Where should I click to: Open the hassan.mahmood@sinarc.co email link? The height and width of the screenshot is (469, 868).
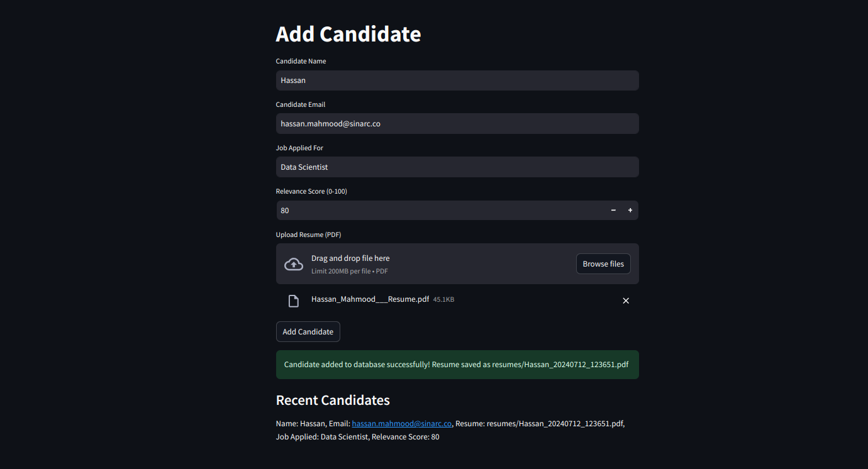coord(401,424)
